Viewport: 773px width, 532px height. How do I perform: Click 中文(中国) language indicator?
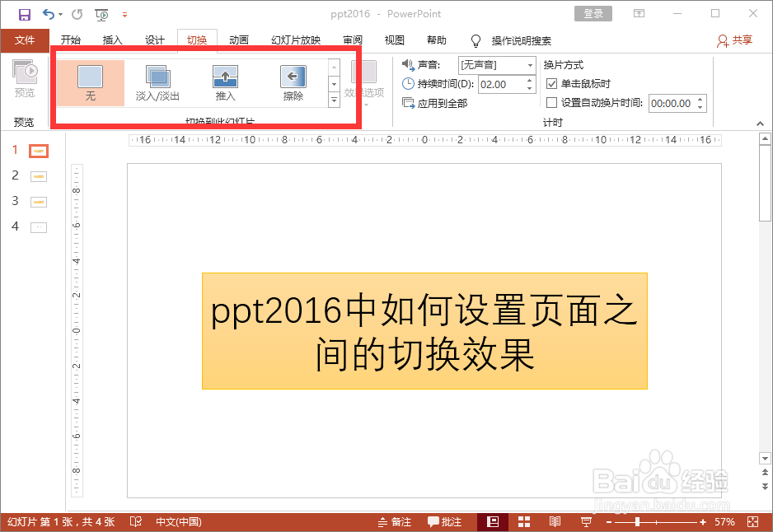tap(179, 521)
